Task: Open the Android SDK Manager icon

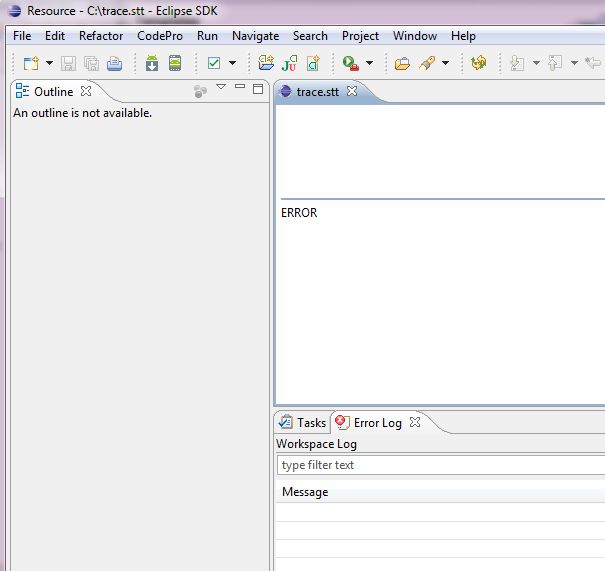Action: [152, 63]
